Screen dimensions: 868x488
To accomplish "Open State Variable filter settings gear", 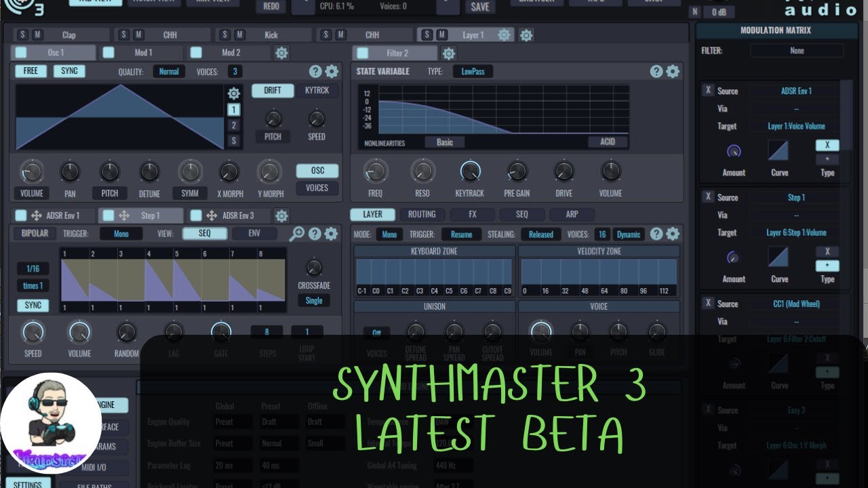I will [673, 72].
